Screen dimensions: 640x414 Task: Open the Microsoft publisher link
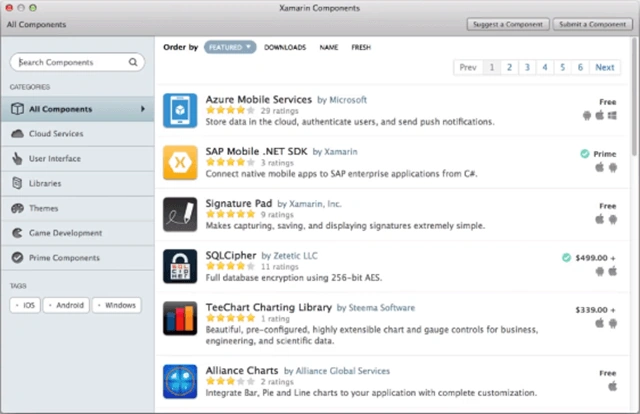[348, 100]
